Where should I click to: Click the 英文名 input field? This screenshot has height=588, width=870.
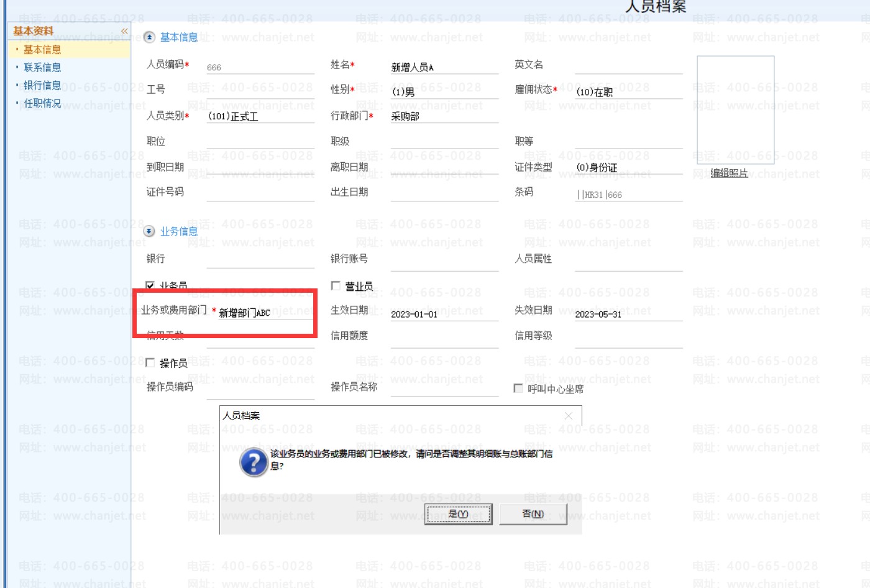point(628,67)
